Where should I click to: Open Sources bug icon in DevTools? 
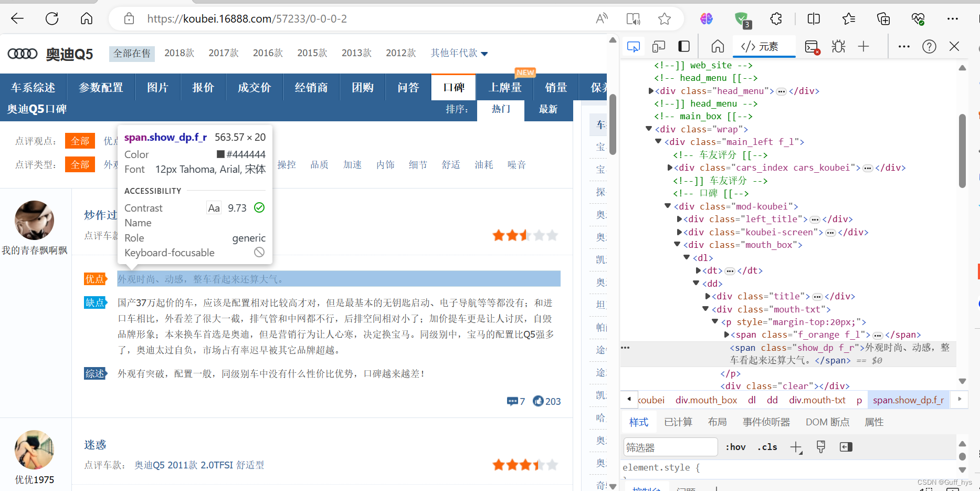click(x=838, y=47)
